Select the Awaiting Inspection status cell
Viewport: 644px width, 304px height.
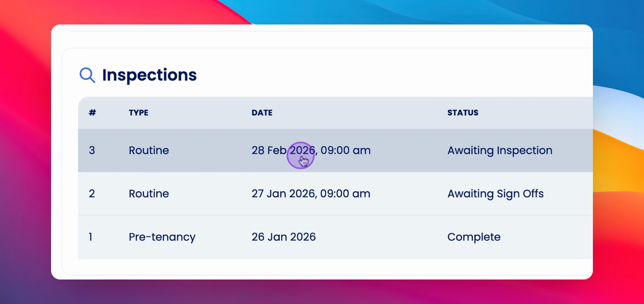click(x=500, y=150)
